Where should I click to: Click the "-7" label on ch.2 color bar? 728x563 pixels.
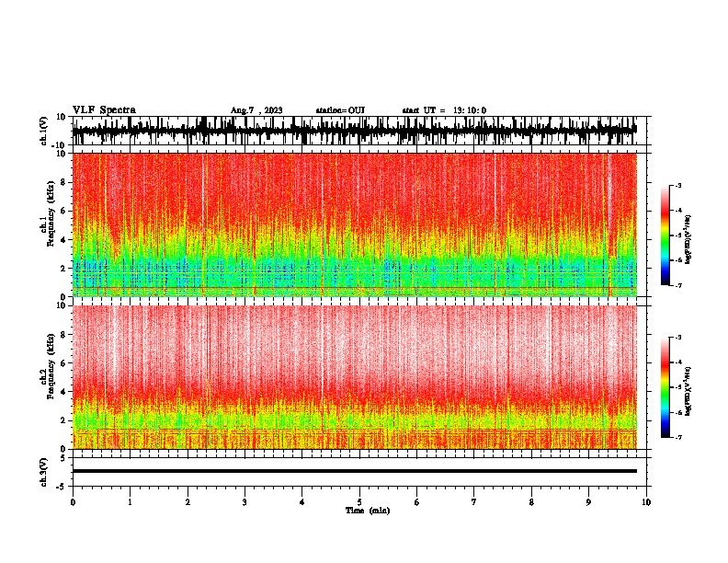tap(678, 438)
